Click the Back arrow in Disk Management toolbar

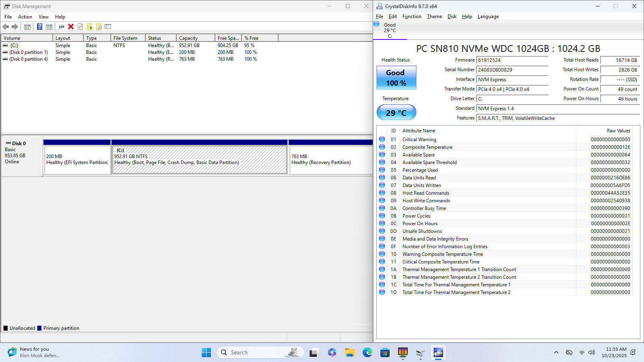[x=6, y=27]
